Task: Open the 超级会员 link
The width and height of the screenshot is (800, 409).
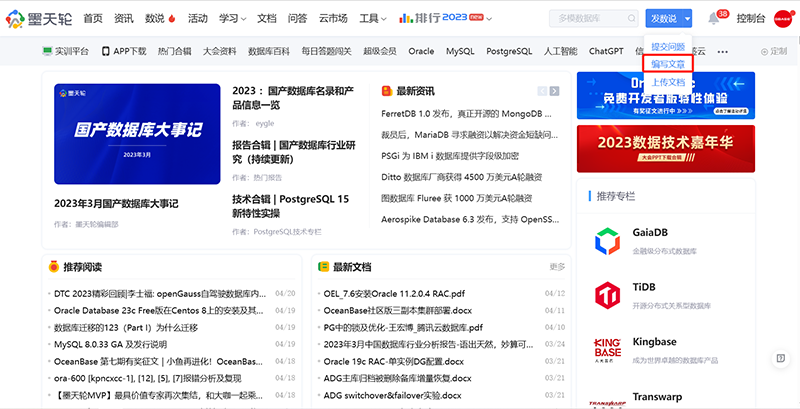Action: click(380, 51)
